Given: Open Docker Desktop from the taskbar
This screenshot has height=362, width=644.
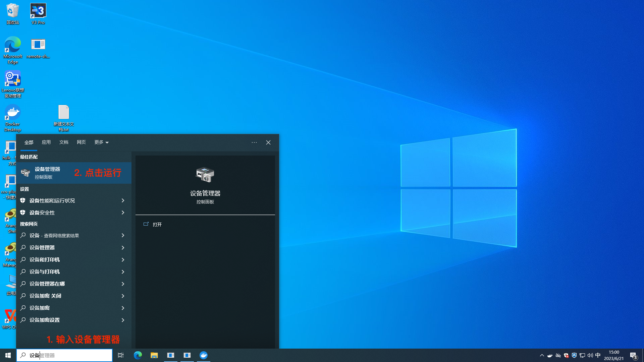Looking at the screenshot, I should (204, 355).
